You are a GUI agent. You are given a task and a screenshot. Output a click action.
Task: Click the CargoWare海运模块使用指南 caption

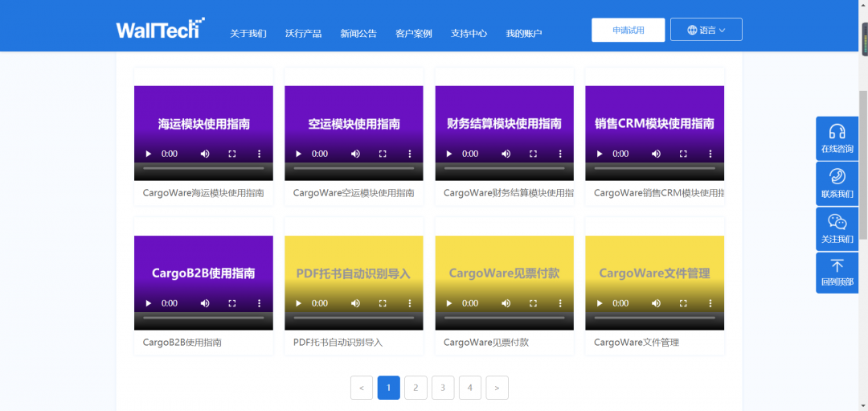pos(203,193)
